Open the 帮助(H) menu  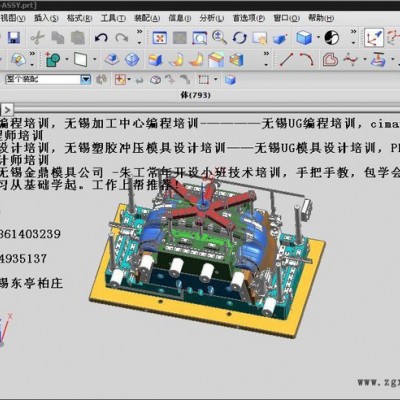[321, 18]
